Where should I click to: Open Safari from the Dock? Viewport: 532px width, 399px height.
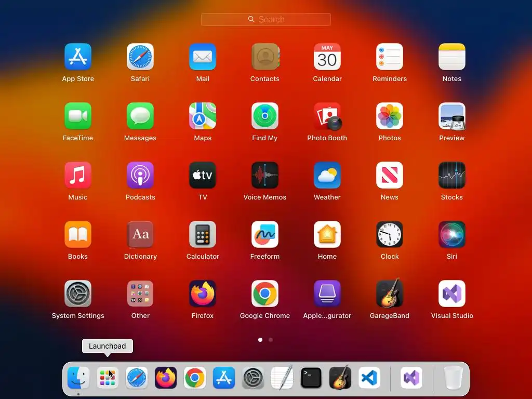(x=137, y=378)
